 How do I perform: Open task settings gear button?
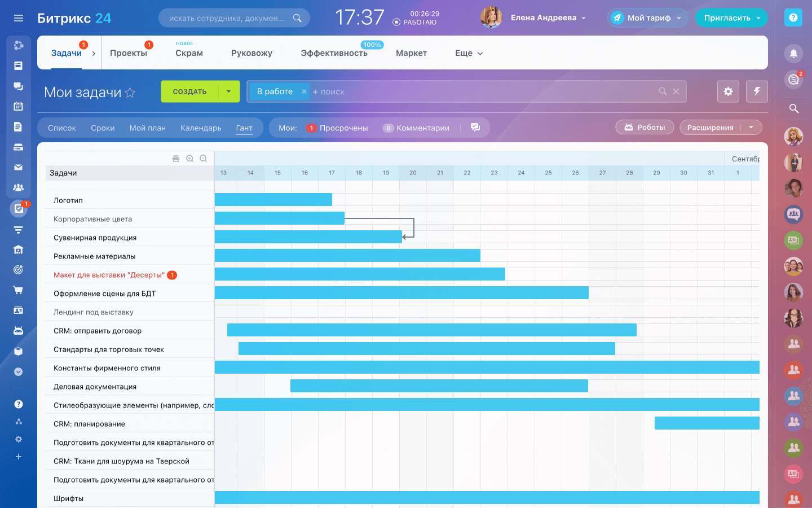coord(728,91)
